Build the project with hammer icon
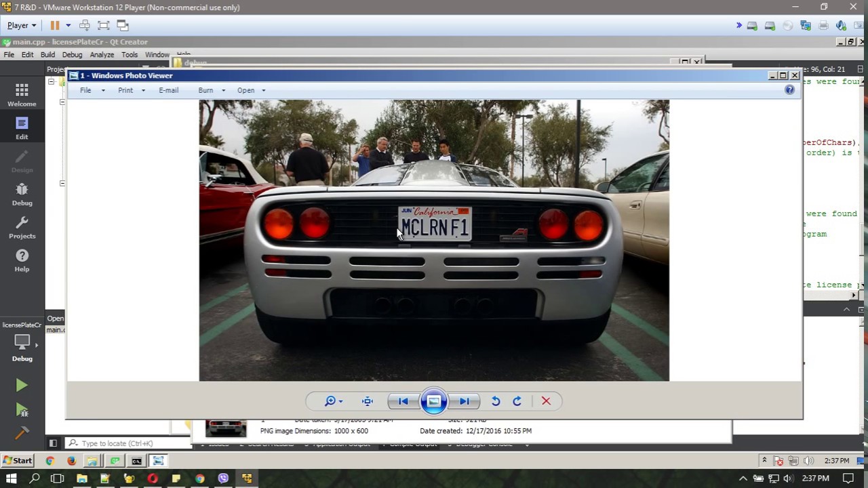868x488 pixels. click(22, 432)
